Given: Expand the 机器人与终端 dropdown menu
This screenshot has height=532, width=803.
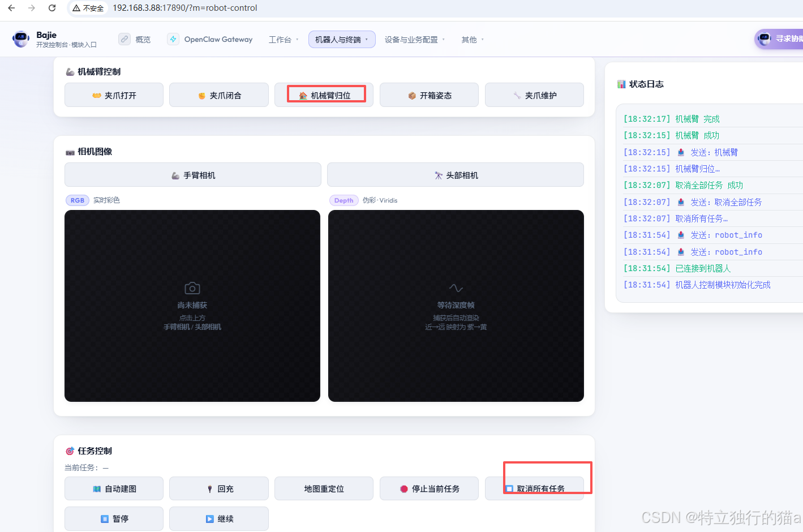Looking at the screenshot, I should [342, 40].
